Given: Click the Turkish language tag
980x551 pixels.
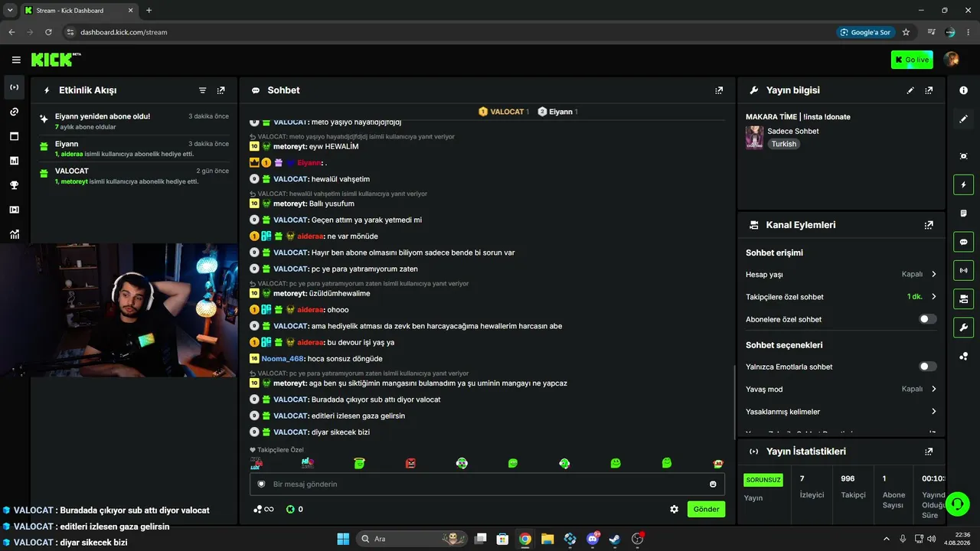Looking at the screenshot, I should tap(784, 144).
